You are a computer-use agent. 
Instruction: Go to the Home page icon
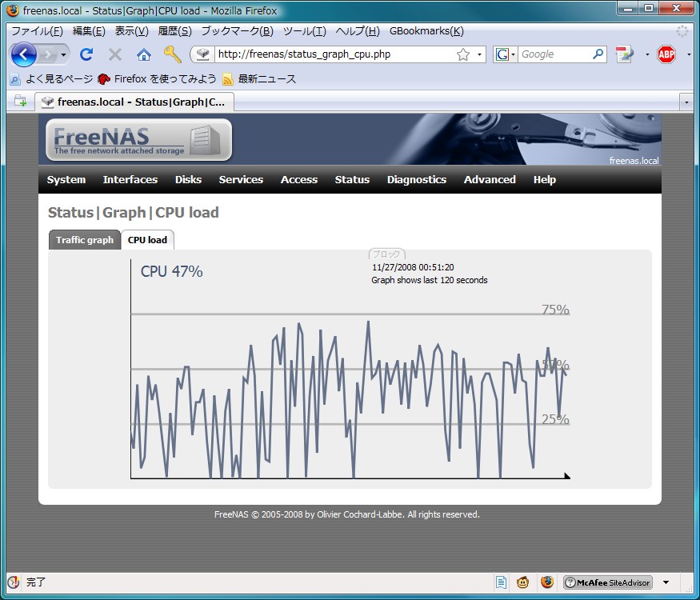(144, 54)
